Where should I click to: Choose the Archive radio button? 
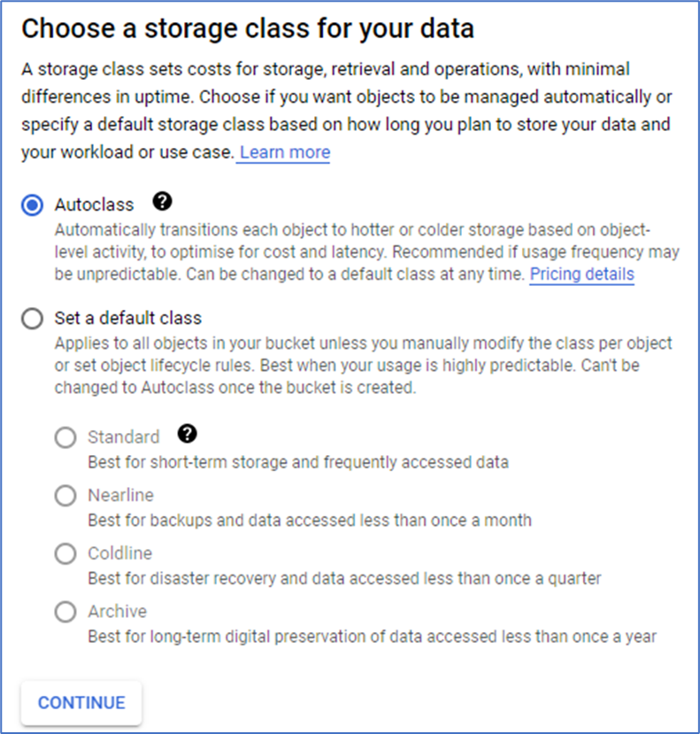(x=65, y=611)
